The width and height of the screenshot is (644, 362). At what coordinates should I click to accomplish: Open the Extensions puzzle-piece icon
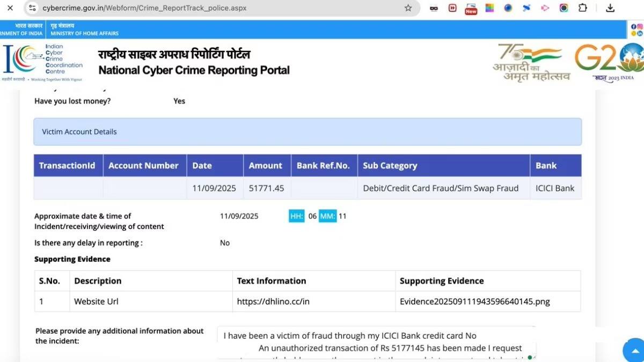[x=582, y=8]
